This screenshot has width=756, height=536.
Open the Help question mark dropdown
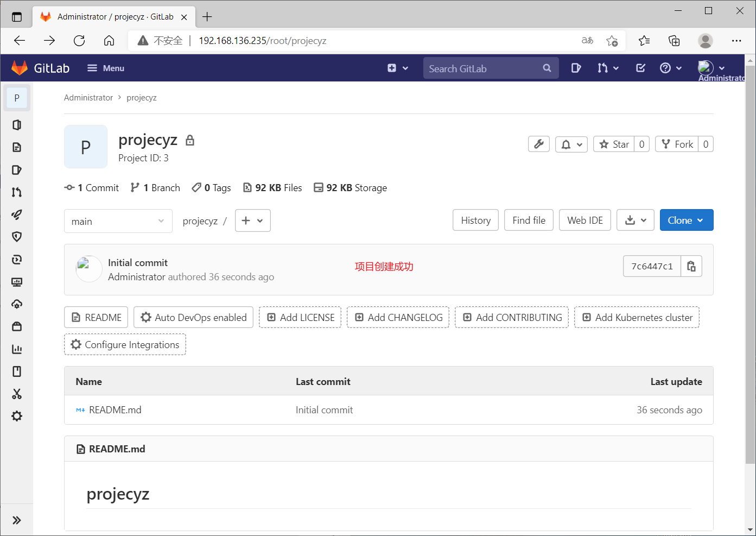click(671, 68)
